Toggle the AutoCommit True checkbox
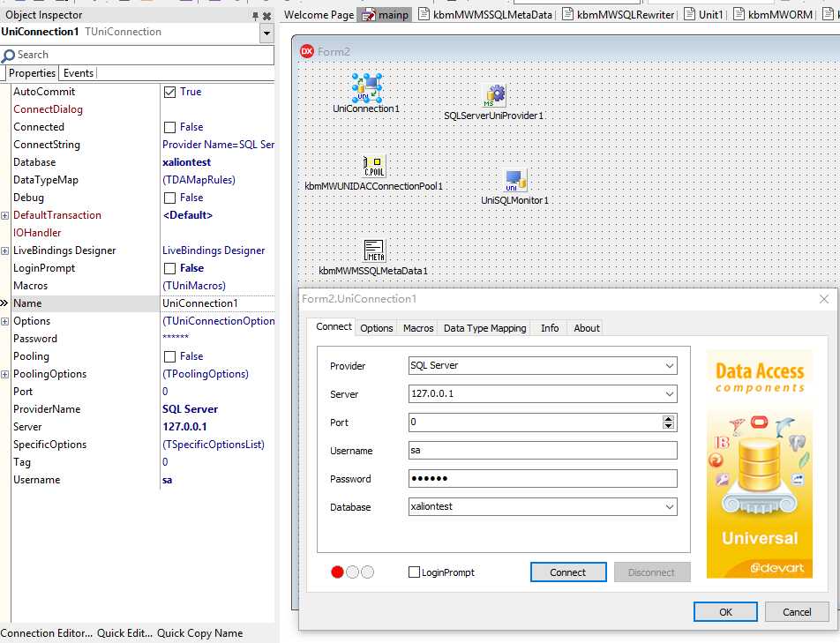The image size is (840, 643). (x=169, y=92)
